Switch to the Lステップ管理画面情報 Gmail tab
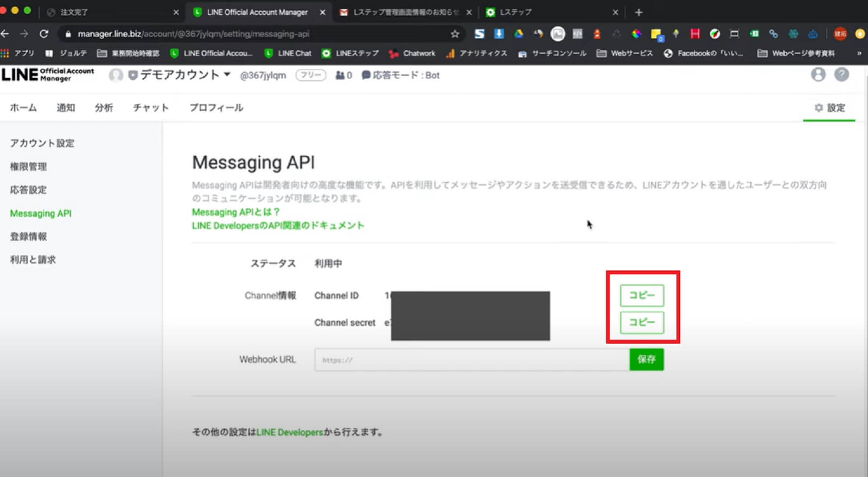Viewport: 868px width, 477px height. 406,12
